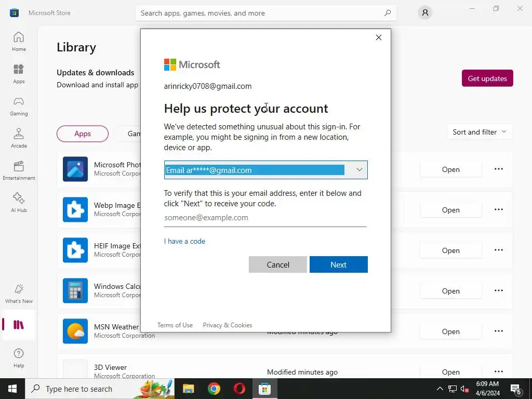532x399 pixels.
Task: Click Open for Microsoft Photos
Action: [450, 169]
